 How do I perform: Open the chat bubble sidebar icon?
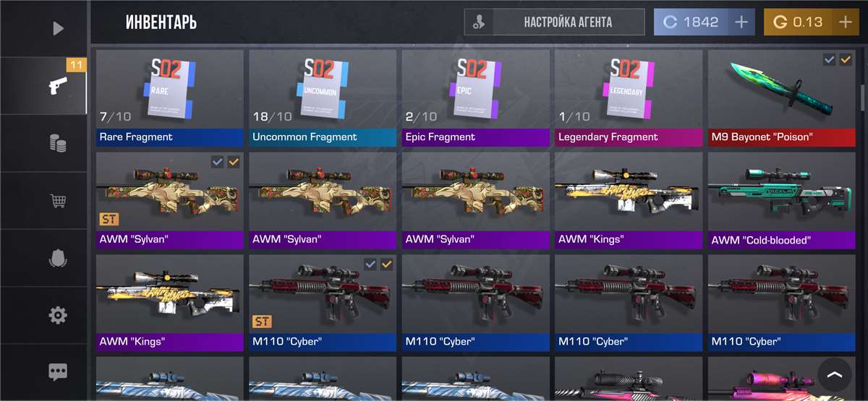[58, 372]
